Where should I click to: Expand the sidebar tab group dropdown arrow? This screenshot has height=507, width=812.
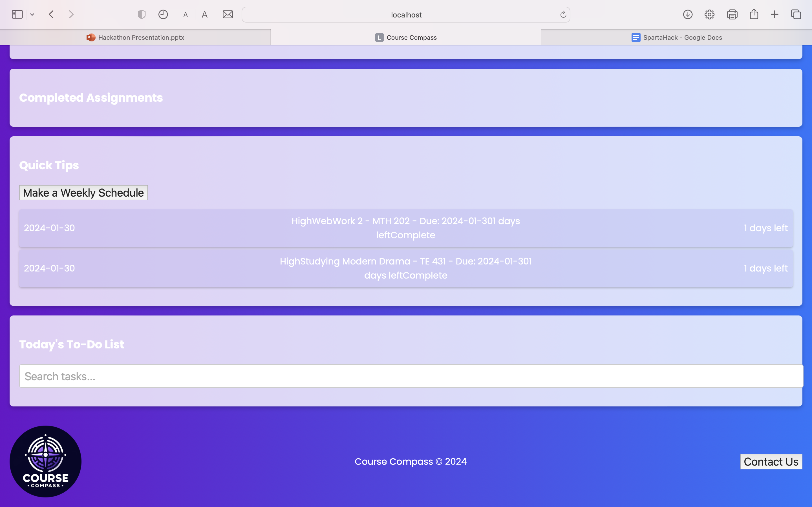(x=32, y=14)
